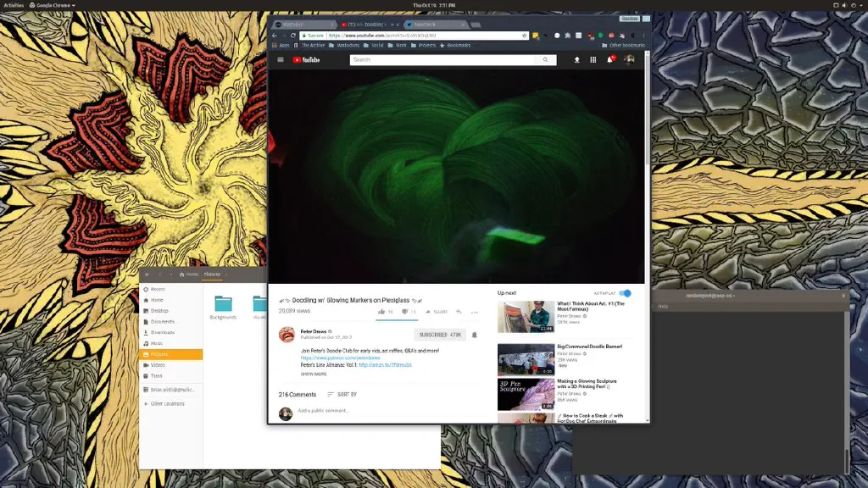This screenshot has width=868, height=488.
Task: Like the video with thumbs up
Action: [386, 312]
